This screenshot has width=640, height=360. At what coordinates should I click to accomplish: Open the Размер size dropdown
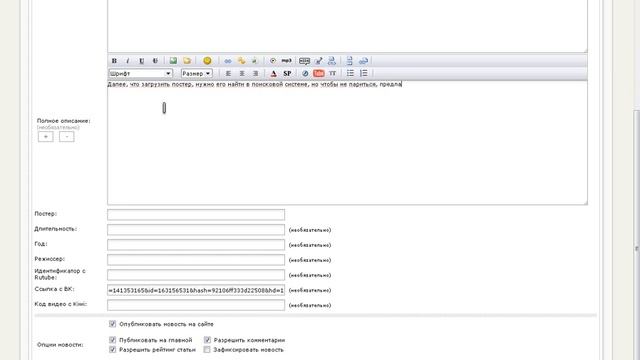[197, 73]
